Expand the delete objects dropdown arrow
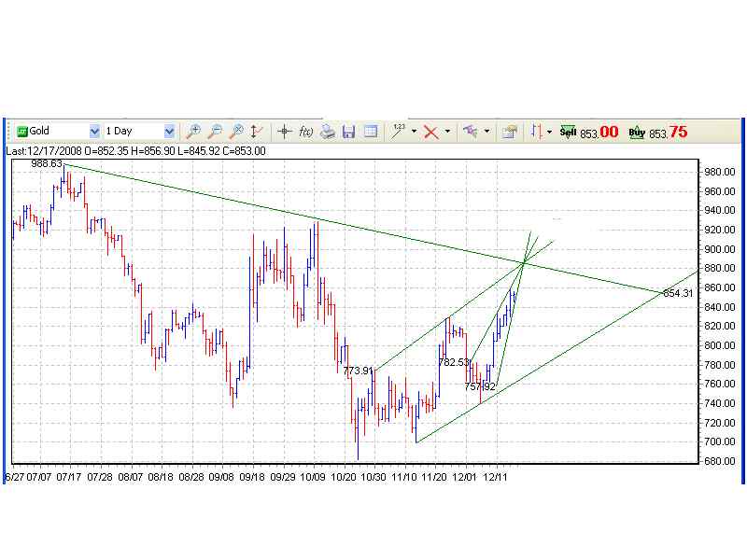Viewport: 747px width, 560px height. [x=447, y=132]
